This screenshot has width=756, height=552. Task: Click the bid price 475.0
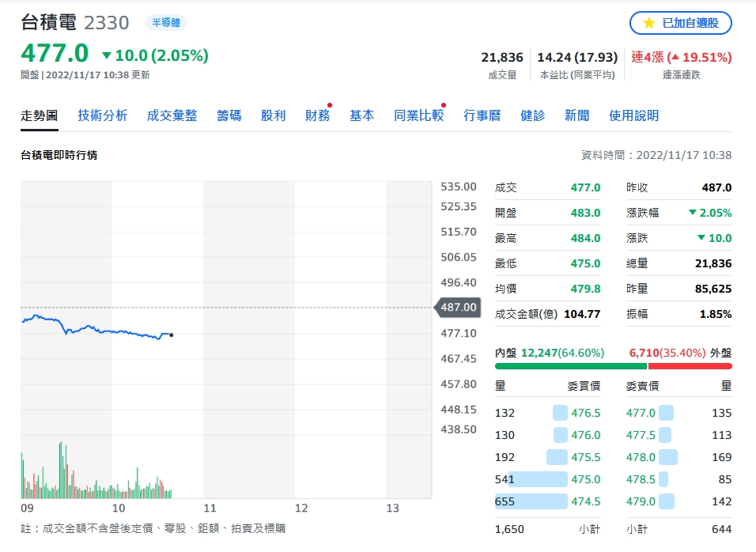point(586,480)
